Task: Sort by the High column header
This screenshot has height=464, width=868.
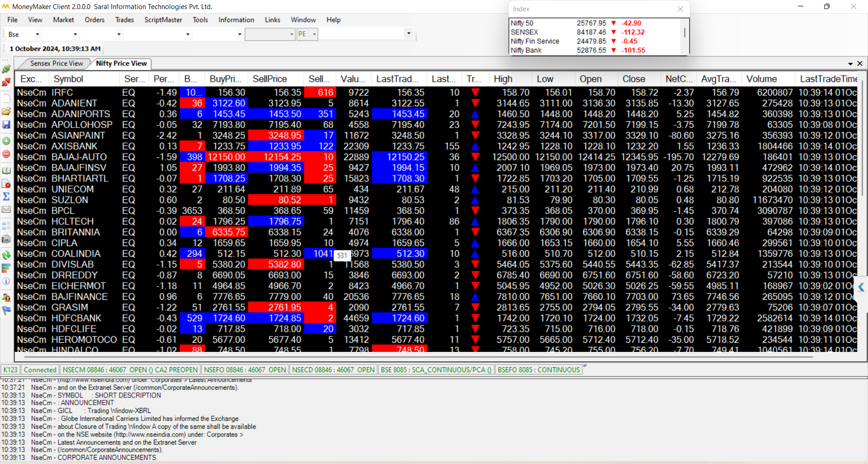Action: [510, 79]
